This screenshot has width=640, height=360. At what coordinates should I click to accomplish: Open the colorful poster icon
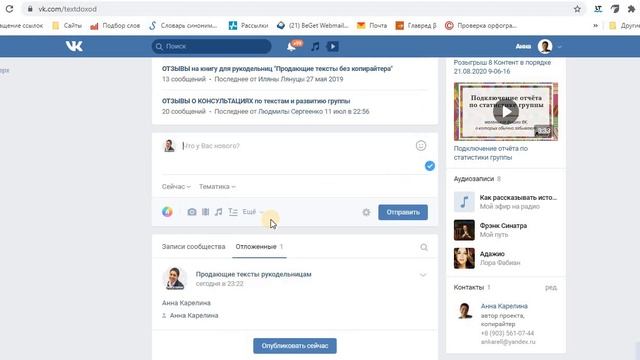click(x=167, y=211)
